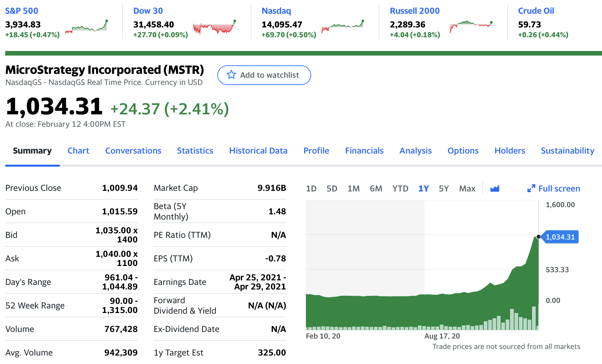
Task: Switch chart range to 5Y
Action: pos(443,189)
